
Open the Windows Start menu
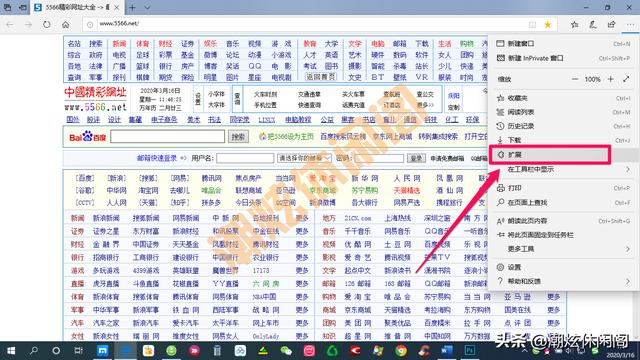11,351
